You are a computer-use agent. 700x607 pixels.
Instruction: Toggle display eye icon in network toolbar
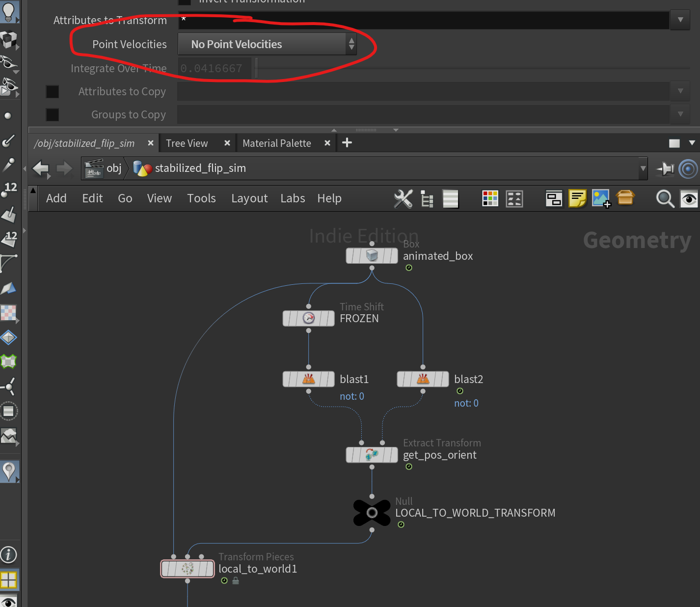(689, 198)
